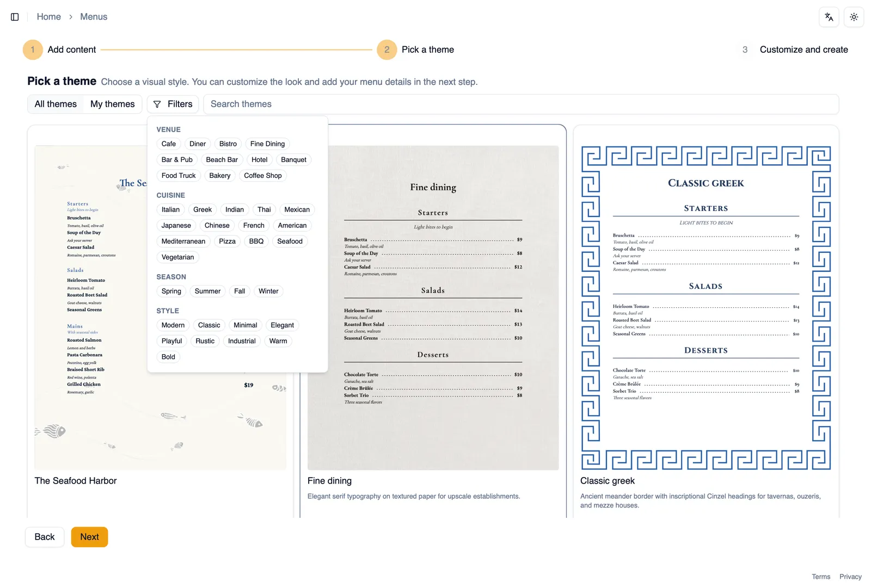Switch light/dark theme with sun icon
The image size is (871, 588).
pyautogui.click(x=854, y=17)
